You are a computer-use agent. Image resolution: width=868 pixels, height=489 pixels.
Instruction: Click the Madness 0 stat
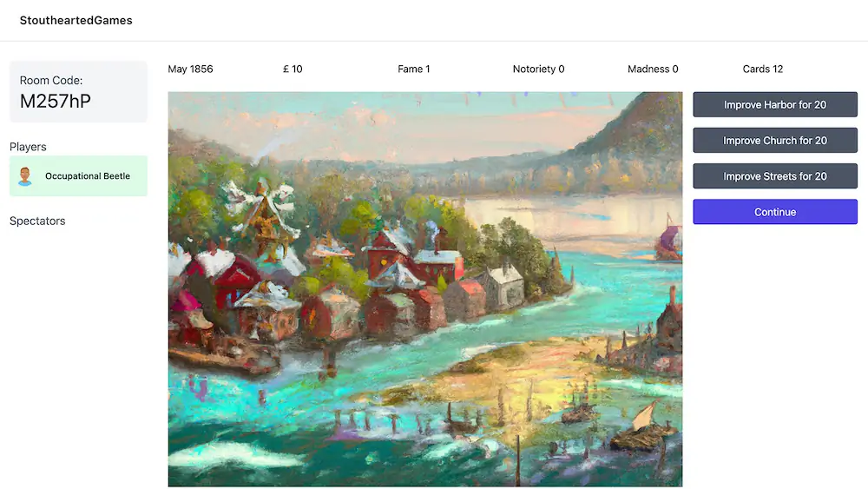(653, 69)
